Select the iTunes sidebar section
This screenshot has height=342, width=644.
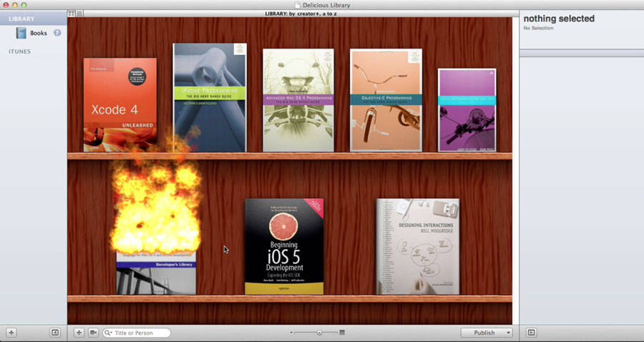(20, 52)
